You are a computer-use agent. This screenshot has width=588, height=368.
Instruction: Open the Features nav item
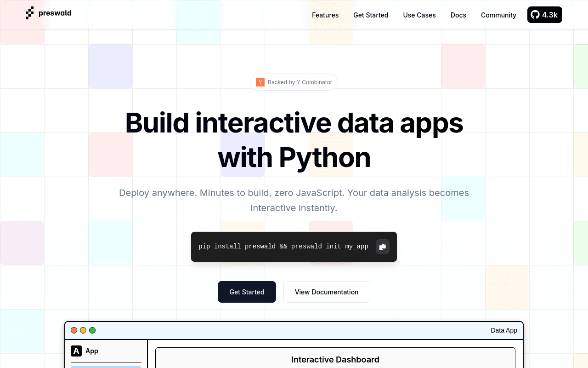pos(325,15)
